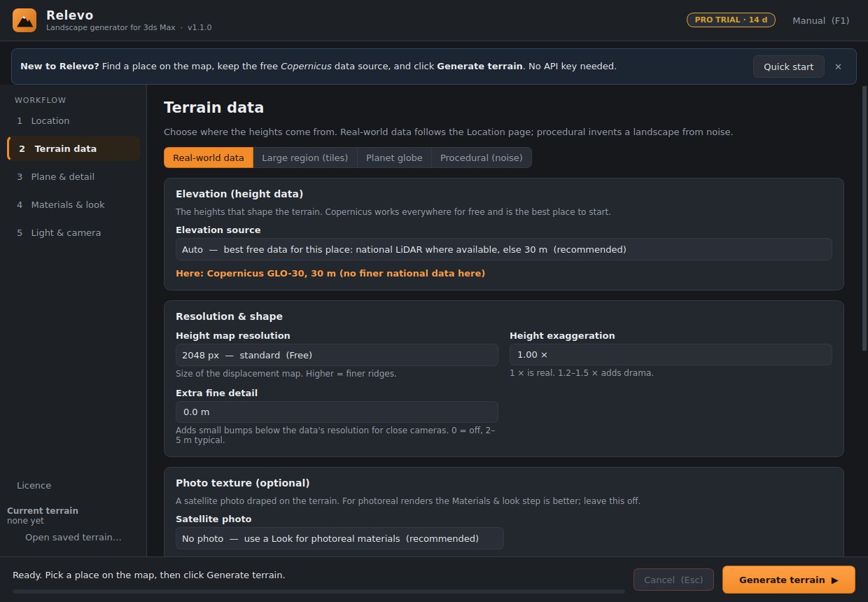Switch to the Planet globe tab

[394, 157]
